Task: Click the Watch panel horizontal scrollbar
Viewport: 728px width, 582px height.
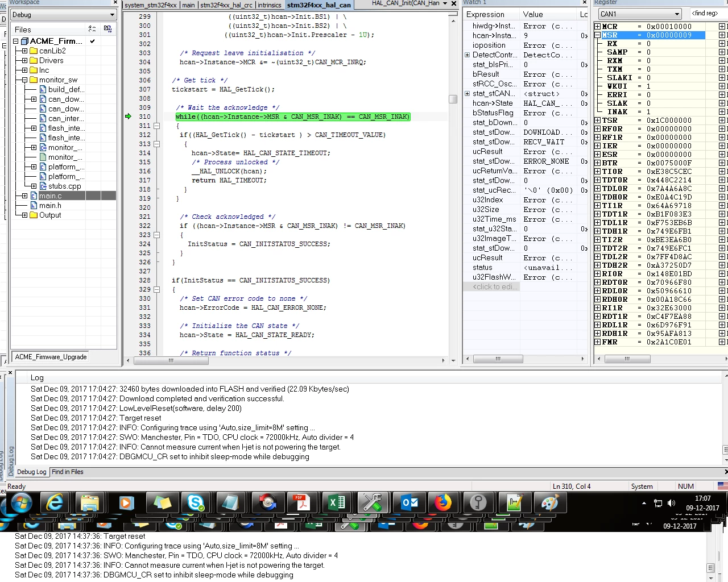Action: click(x=498, y=359)
